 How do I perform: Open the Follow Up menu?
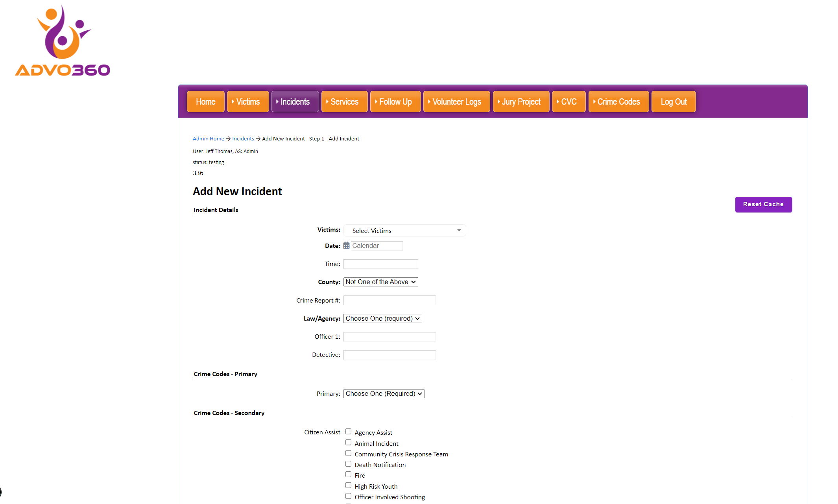395,102
